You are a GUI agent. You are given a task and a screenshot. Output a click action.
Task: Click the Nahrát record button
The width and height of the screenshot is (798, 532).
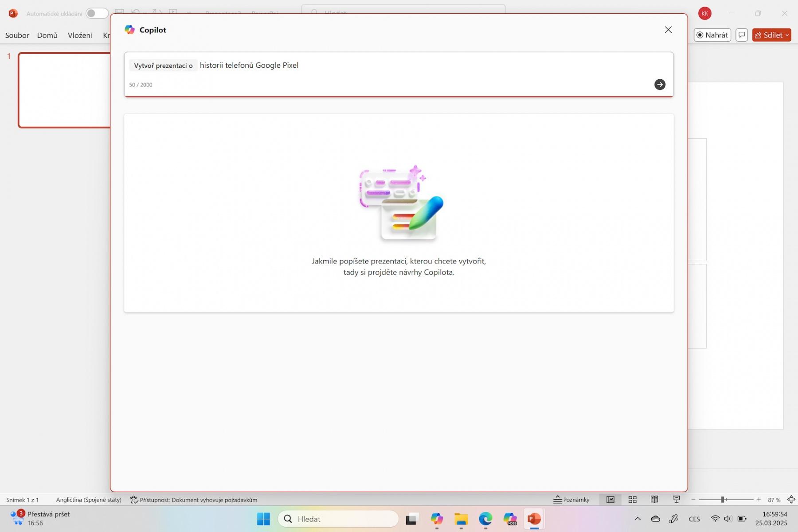pos(712,35)
